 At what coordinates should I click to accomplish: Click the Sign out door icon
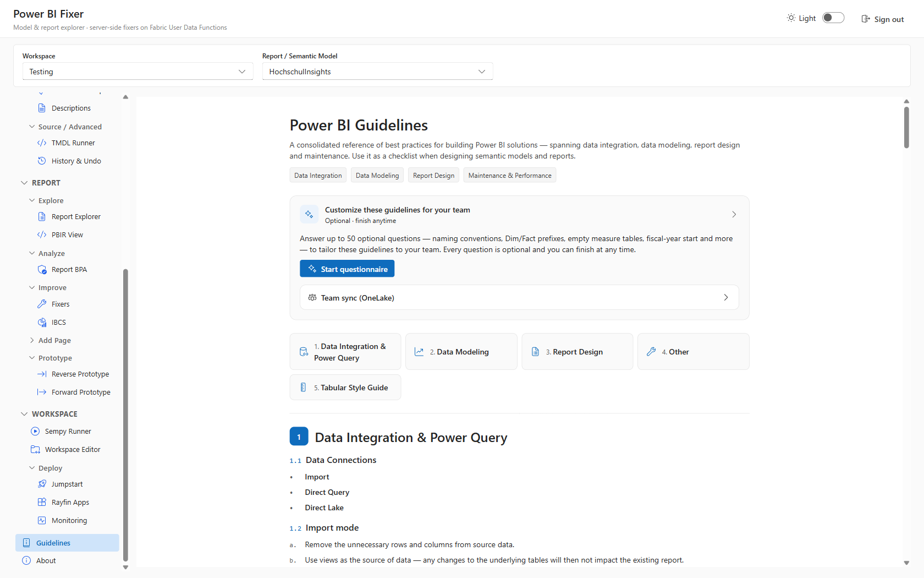pyautogui.click(x=866, y=19)
